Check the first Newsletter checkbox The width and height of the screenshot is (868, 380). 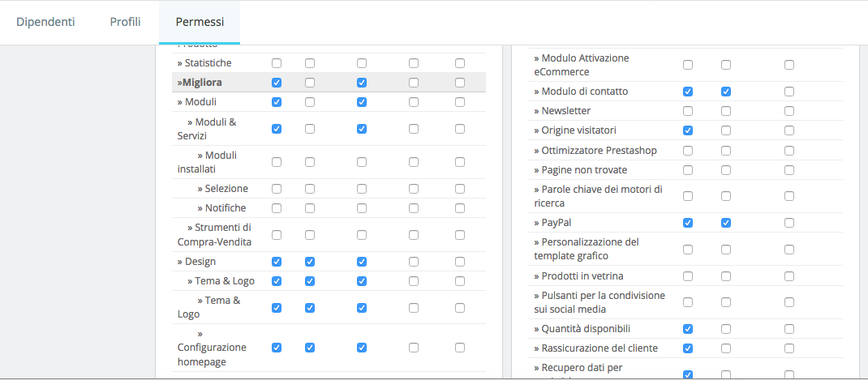pyautogui.click(x=688, y=111)
